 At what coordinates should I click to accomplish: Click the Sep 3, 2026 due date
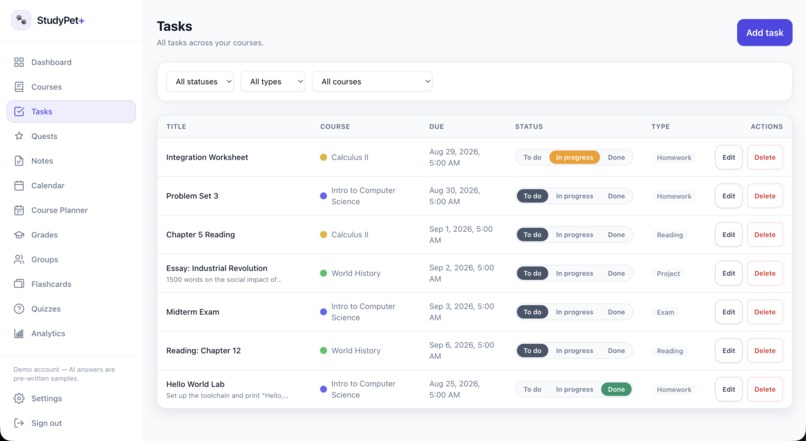[462, 312]
